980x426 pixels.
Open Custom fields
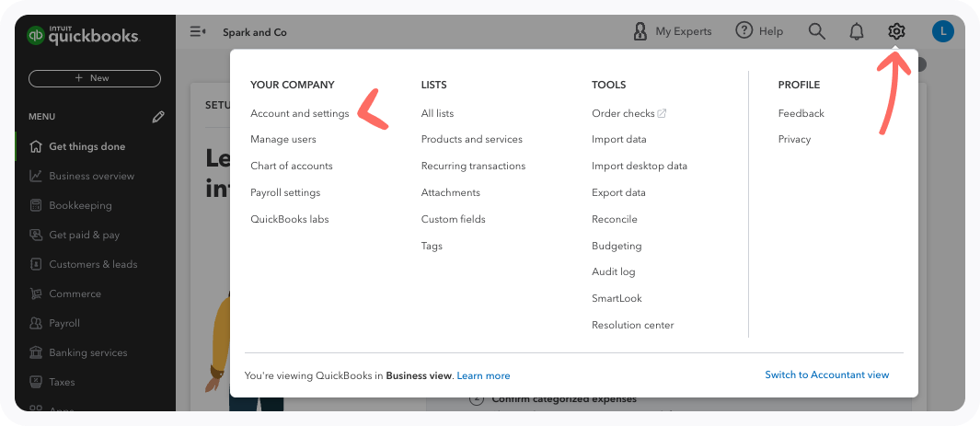pyautogui.click(x=453, y=219)
